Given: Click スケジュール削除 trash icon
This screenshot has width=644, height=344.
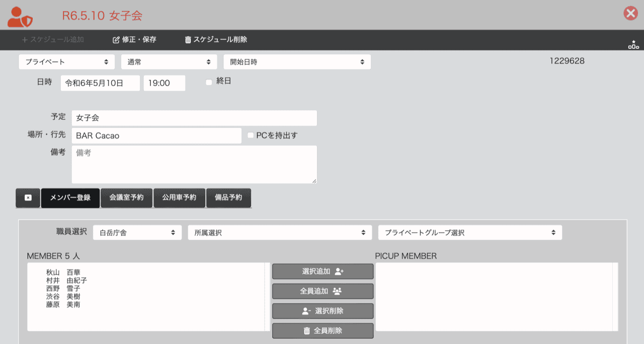Looking at the screenshot, I should (188, 40).
